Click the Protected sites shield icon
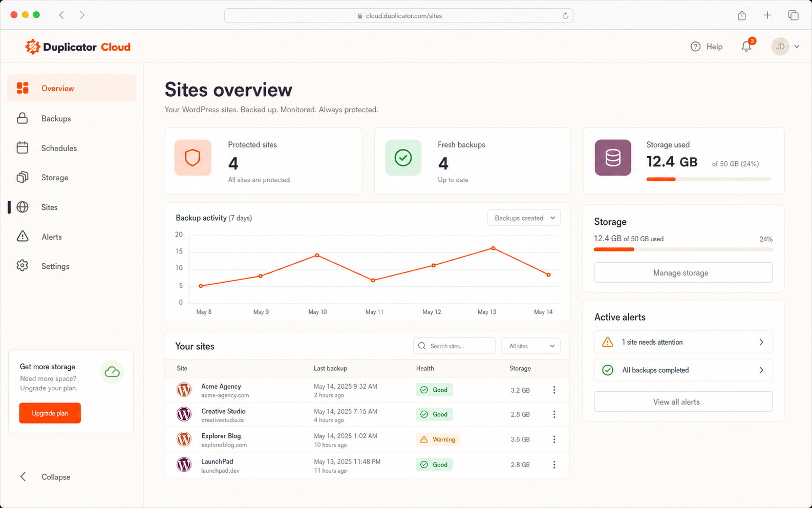 pos(193,158)
